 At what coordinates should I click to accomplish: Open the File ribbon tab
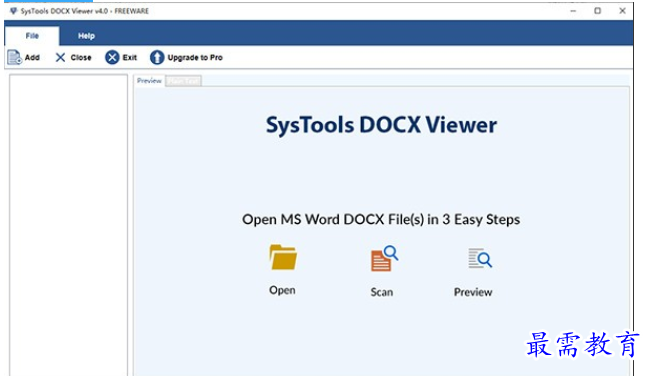(x=32, y=36)
